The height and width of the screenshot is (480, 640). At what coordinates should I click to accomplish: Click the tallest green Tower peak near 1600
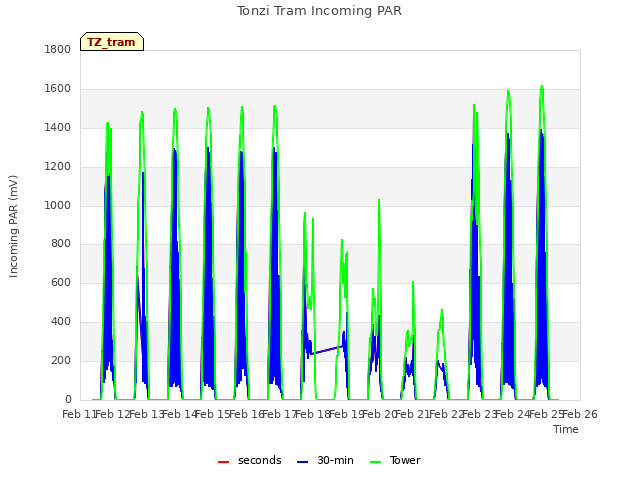(x=542, y=87)
